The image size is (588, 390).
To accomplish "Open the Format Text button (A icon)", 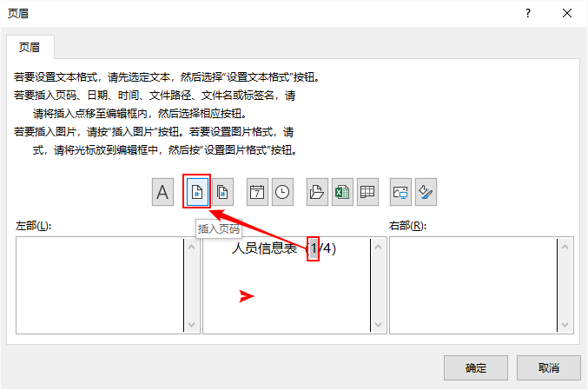I will click(162, 192).
